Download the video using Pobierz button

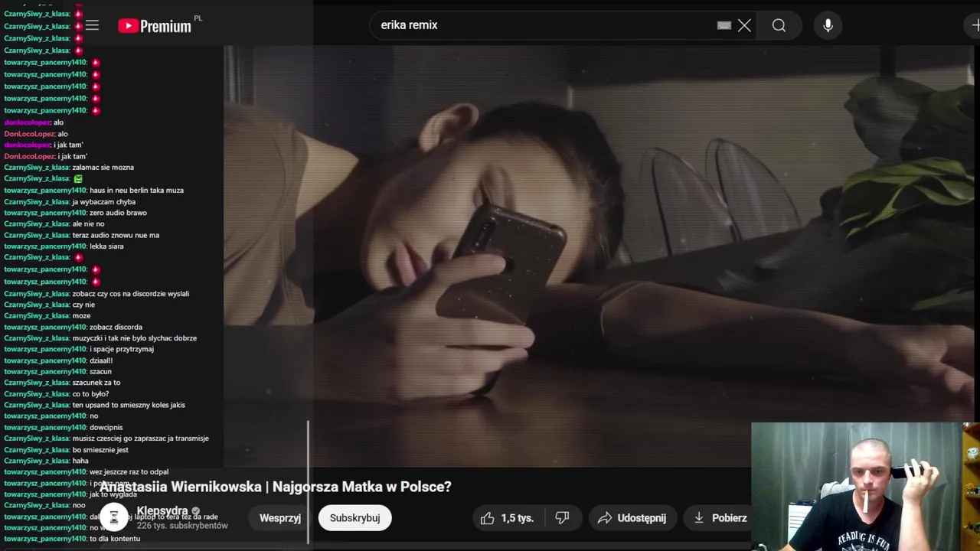[x=721, y=518]
